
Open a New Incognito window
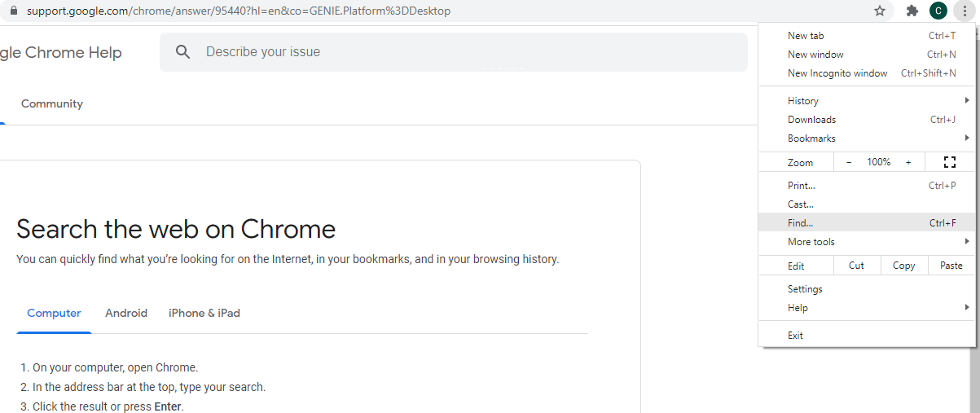(867, 73)
